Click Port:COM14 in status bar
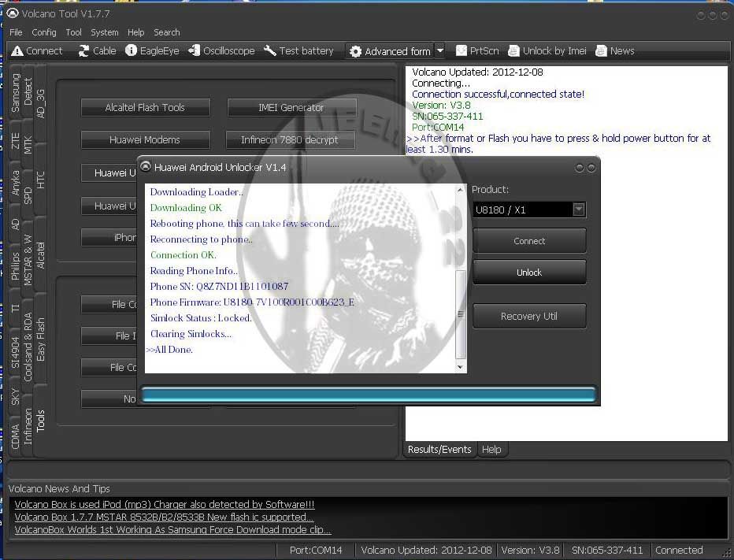 (x=316, y=551)
